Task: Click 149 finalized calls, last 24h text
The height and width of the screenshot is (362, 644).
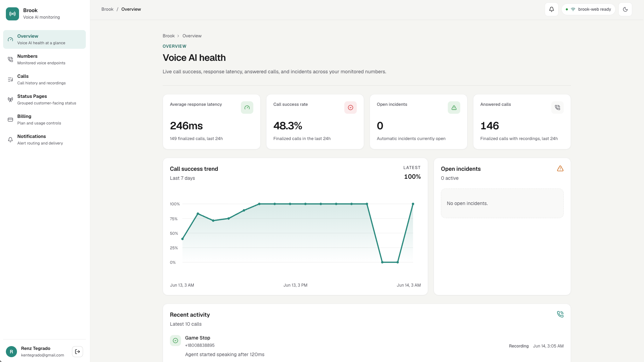Action: pos(196,139)
